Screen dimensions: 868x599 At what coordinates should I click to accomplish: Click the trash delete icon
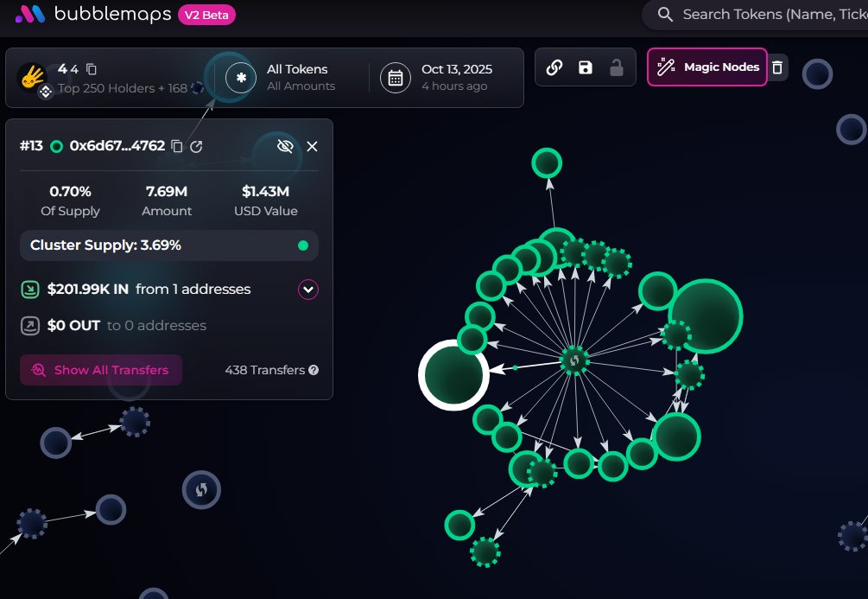click(x=777, y=67)
